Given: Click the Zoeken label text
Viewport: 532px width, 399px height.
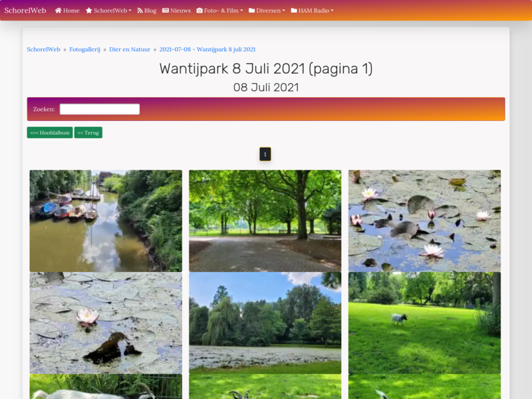Looking at the screenshot, I should coord(44,109).
